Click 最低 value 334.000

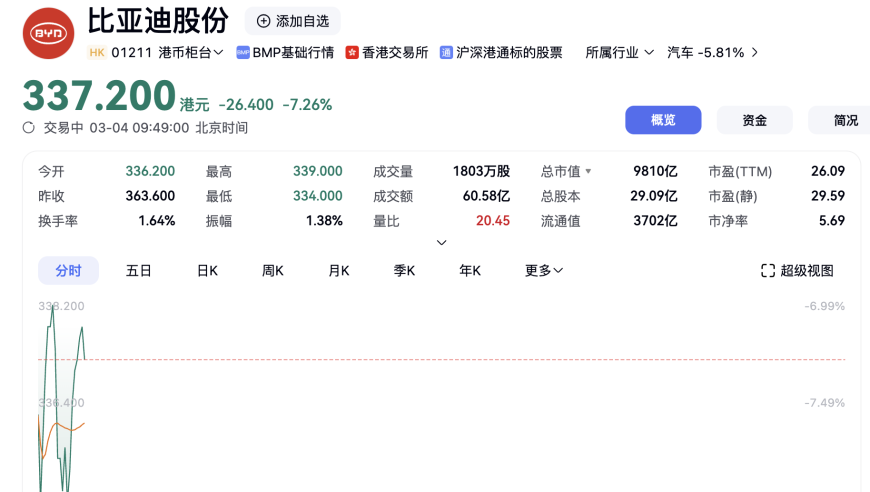click(317, 196)
